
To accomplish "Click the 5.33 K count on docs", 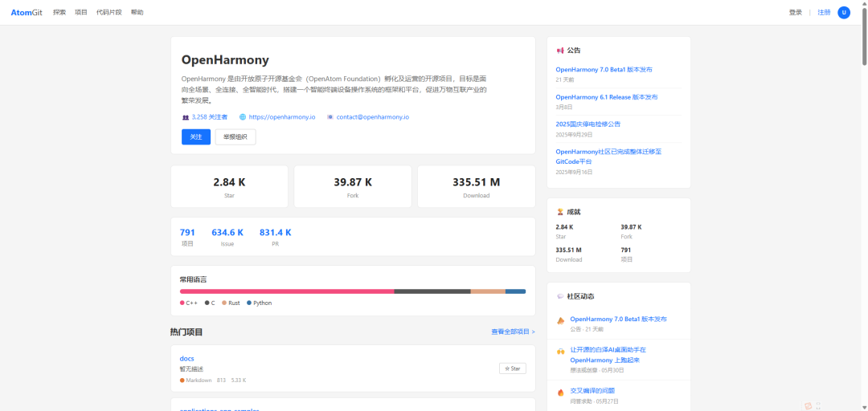I will pyautogui.click(x=239, y=380).
